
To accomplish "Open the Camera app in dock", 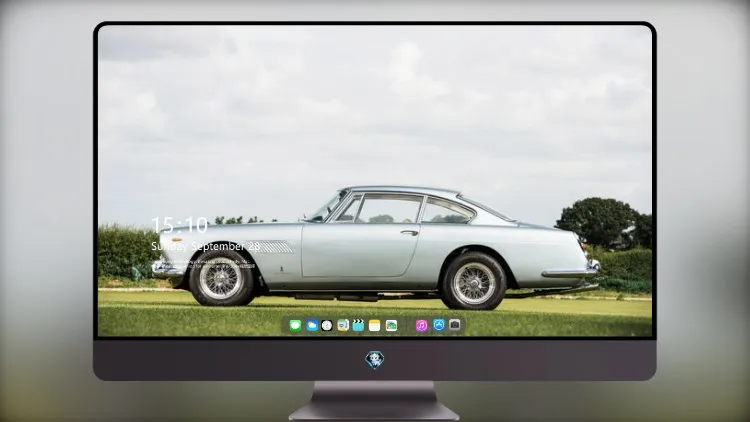I will click(x=455, y=325).
